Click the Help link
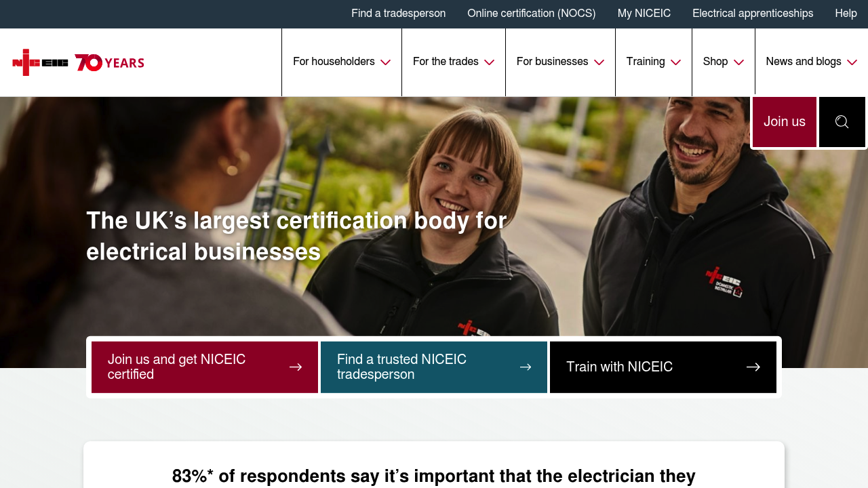 point(846,14)
